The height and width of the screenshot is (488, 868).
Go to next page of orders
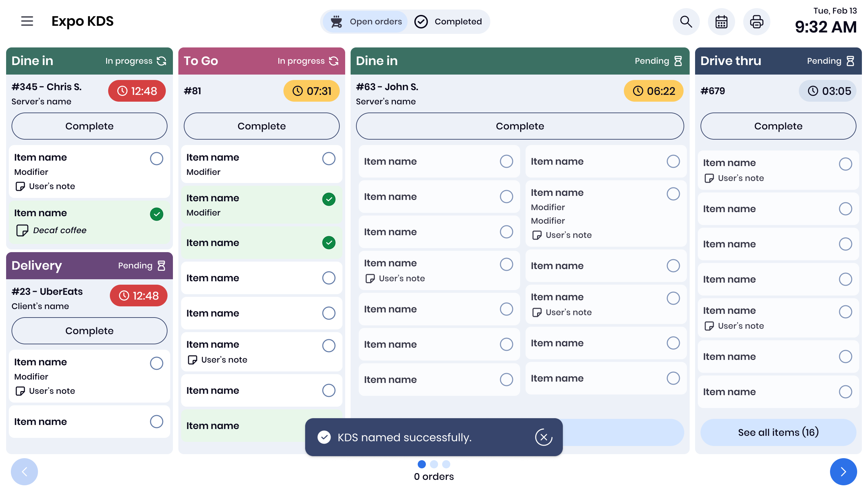843,471
